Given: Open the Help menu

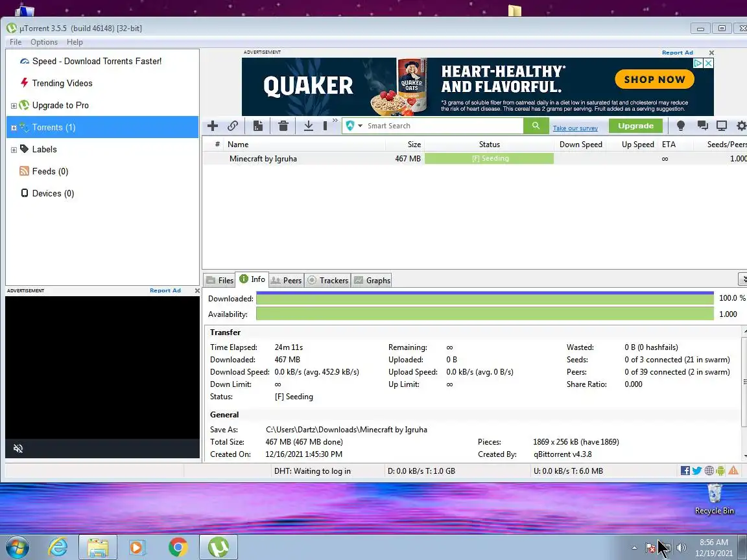Looking at the screenshot, I should pos(75,42).
